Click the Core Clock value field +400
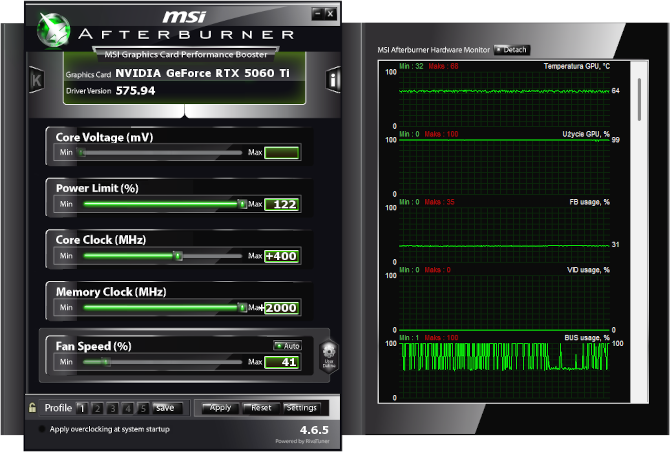670x452 pixels. 282,256
